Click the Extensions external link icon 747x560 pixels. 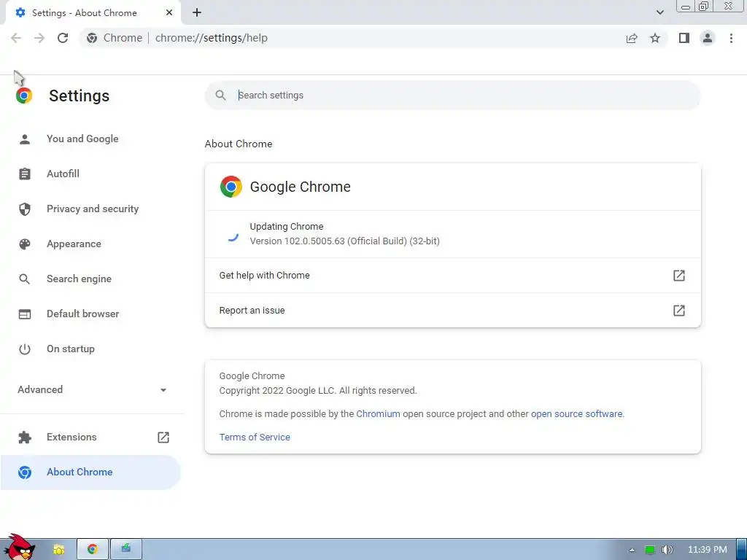pyautogui.click(x=163, y=437)
